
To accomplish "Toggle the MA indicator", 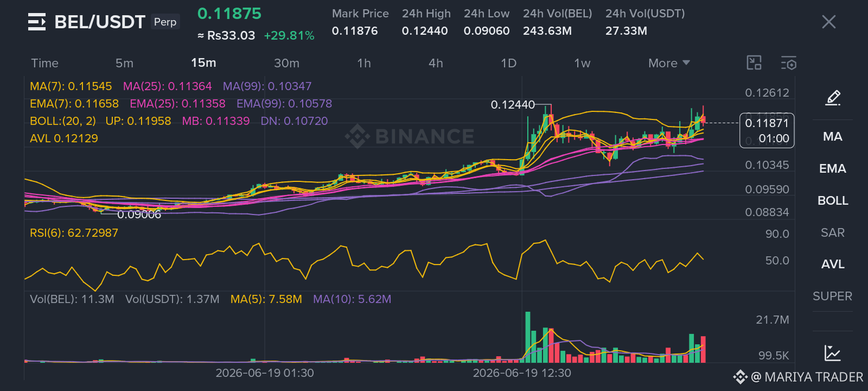I will pos(833,136).
